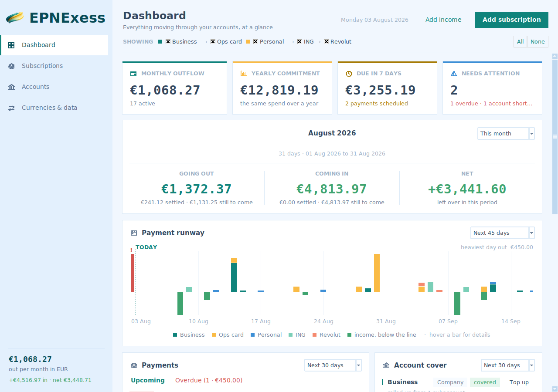Viewport: 558px width, 392px height.
Task: Toggle the Revolut filter checkbox
Action: (x=326, y=42)
